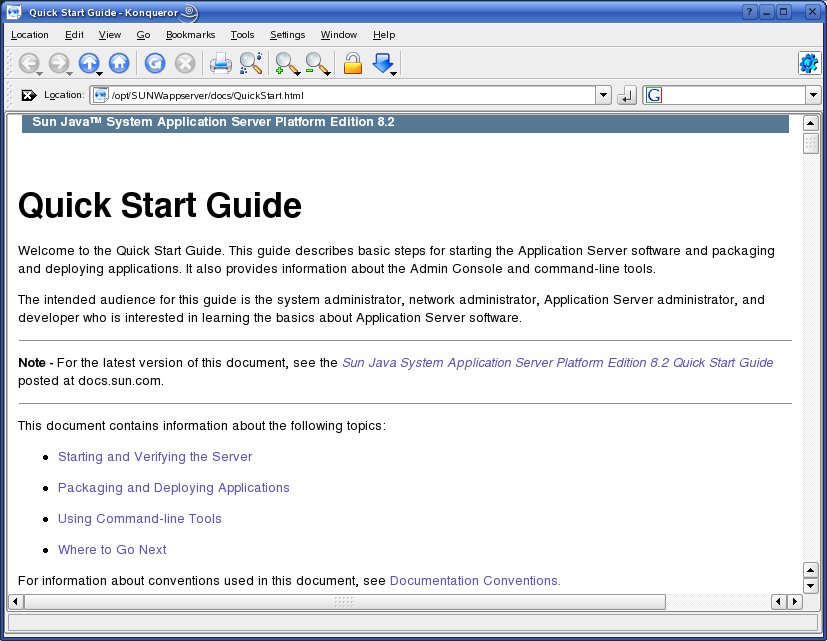Expand the search bar dropdown arrow
The width and height of the screenshot is (827, 641).
coord(813,95)
